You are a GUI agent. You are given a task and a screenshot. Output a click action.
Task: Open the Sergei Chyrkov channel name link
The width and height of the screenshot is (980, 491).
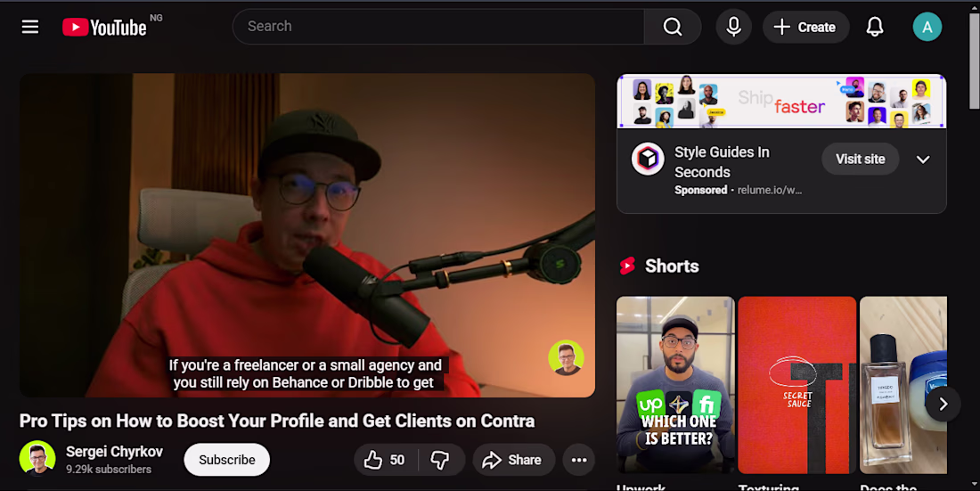pos(114,452)
